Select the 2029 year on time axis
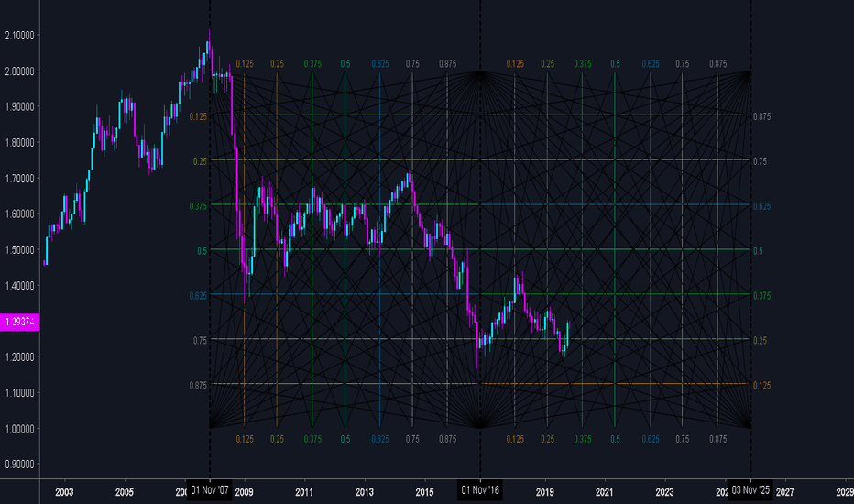The image size is (854, 504). click(846, 492)
